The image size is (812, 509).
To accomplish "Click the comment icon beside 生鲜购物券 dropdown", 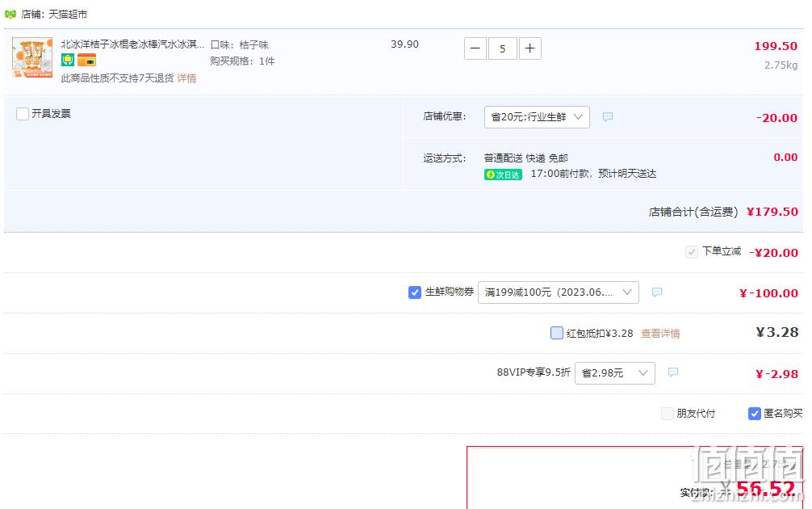I will [x=657, y=292].
